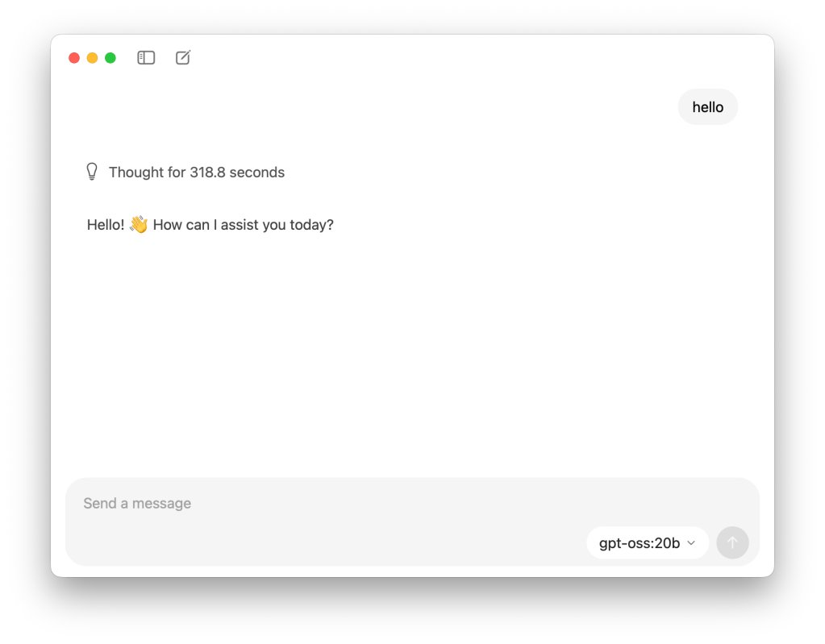Click the chevron beside gpt-oss:20b
The image size is (825, 644).
[691, 543]
